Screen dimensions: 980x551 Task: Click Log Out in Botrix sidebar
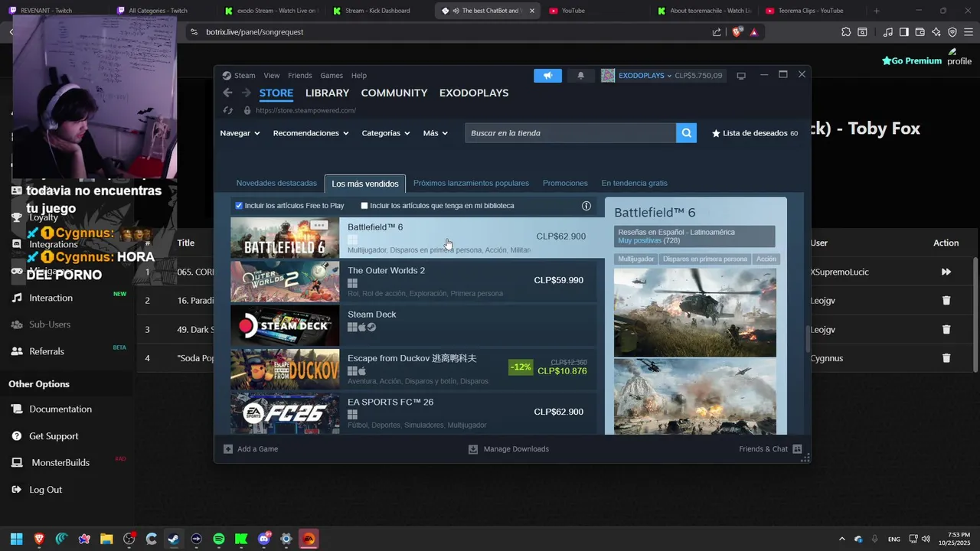(45, 490)
